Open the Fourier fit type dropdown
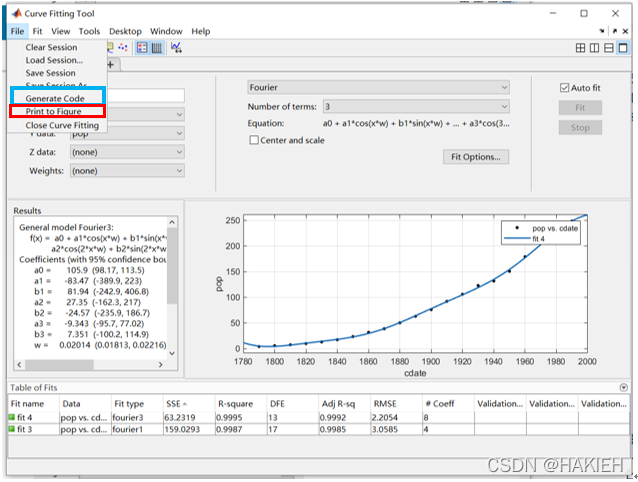638x482 pixels. point(378,87)
